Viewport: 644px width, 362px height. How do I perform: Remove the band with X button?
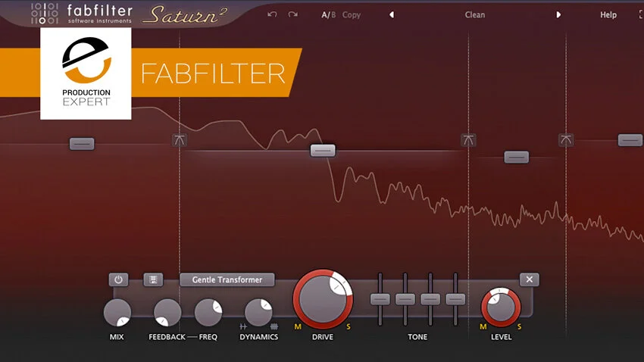(530, 279)
